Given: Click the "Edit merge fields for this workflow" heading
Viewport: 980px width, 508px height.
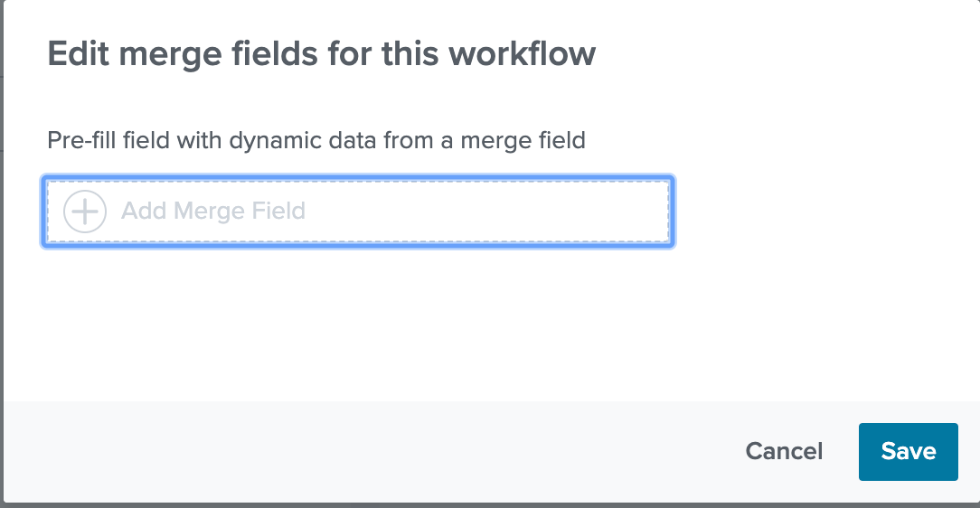Looking at the screenshot, I should 321,54.
